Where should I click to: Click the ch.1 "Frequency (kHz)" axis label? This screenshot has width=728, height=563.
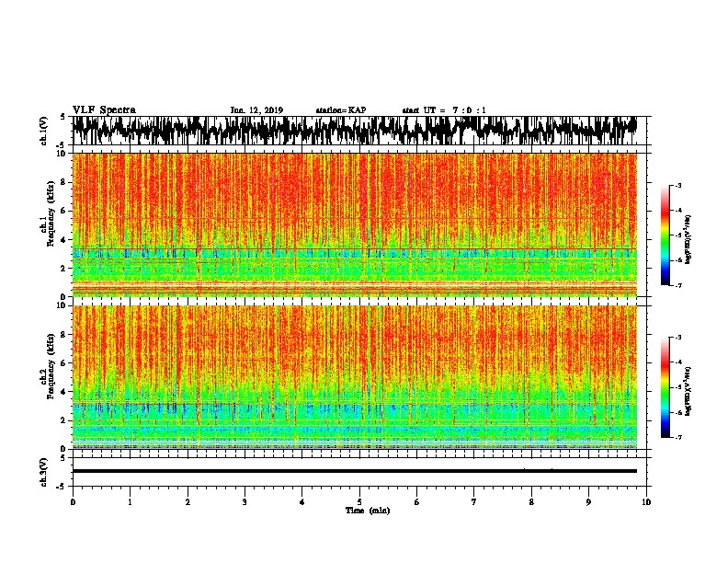point(51,213)
